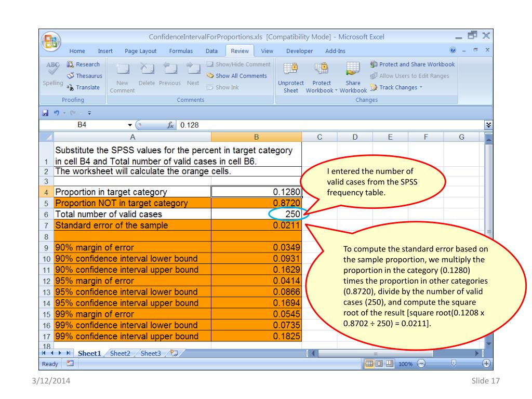Viewport: 532px width, 399px height.
Task: Click Show/Hide Comment
Action: (238, 64)
